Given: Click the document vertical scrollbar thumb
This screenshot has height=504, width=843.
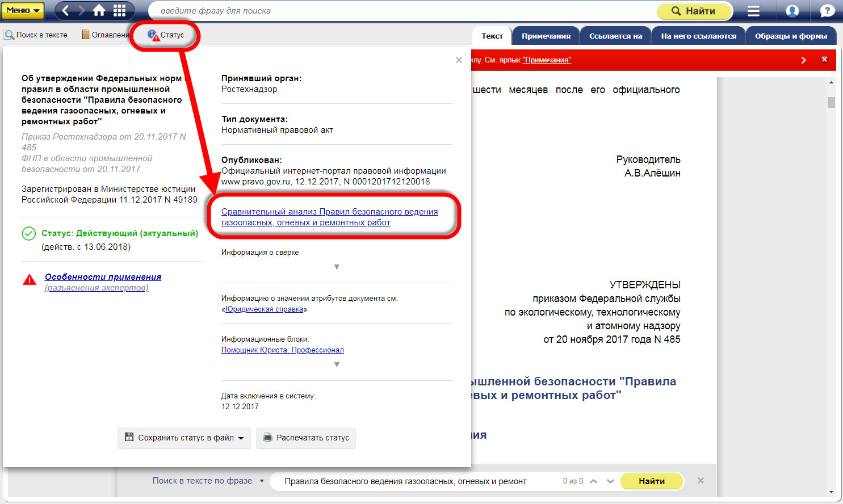Looking at the screenshot, I should [x=831, y=102].
